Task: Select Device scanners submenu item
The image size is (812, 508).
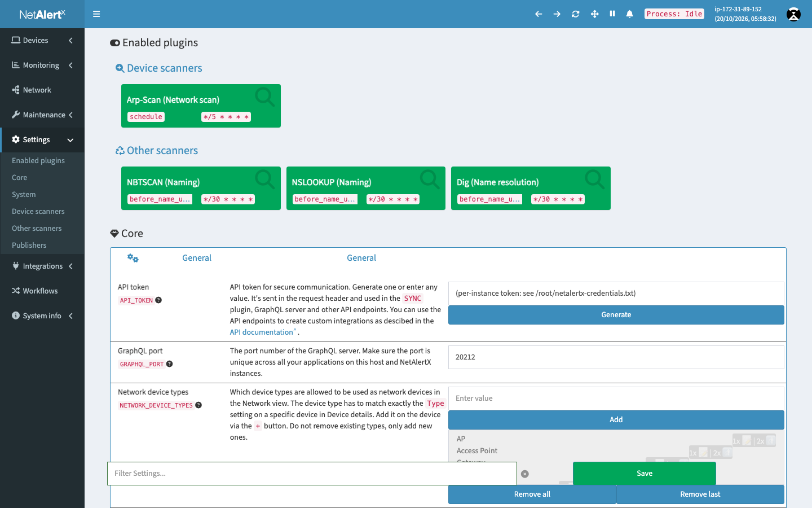Action: point(38,212)
